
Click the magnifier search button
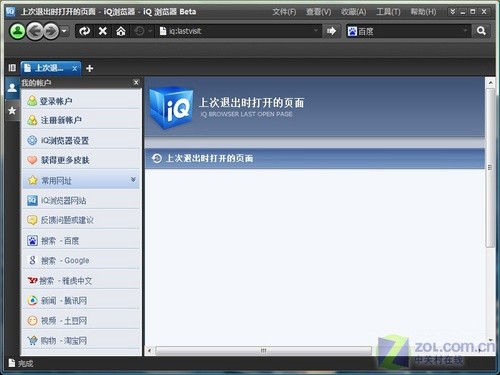point(481,31)
